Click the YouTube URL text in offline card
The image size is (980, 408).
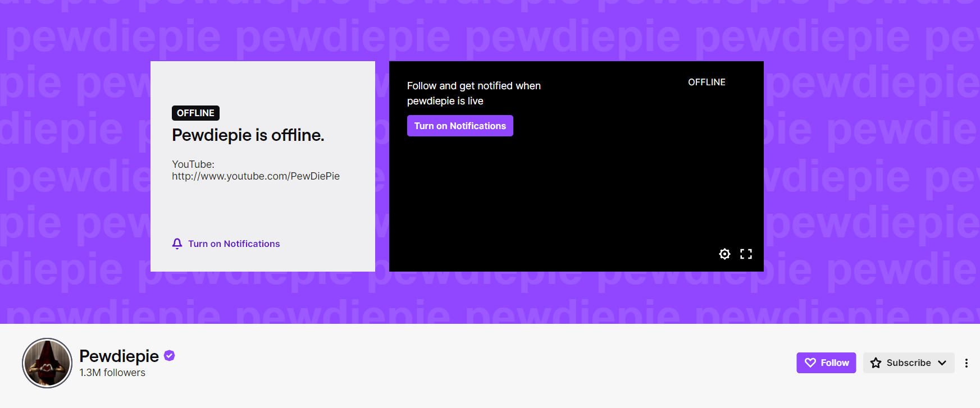[x=256, y=176]
